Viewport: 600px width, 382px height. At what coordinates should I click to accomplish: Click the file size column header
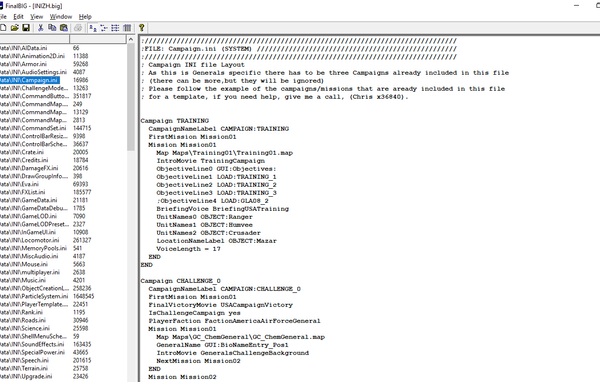(98, 39)
